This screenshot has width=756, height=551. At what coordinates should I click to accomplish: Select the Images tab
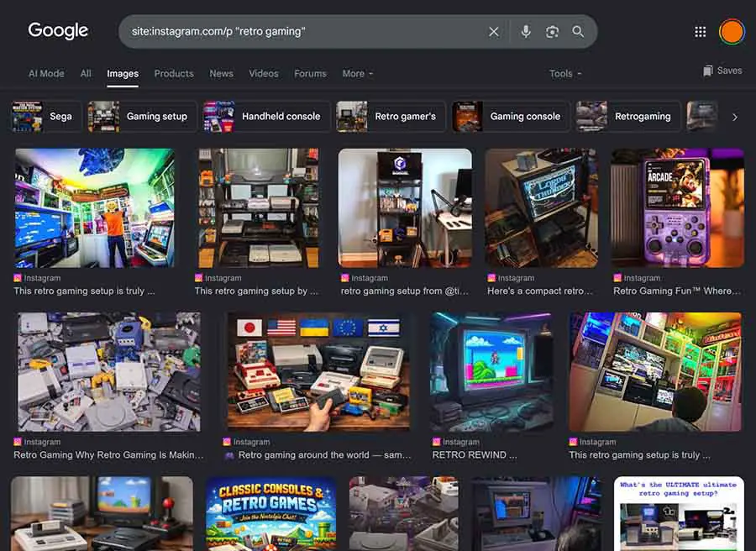(123, 74)
